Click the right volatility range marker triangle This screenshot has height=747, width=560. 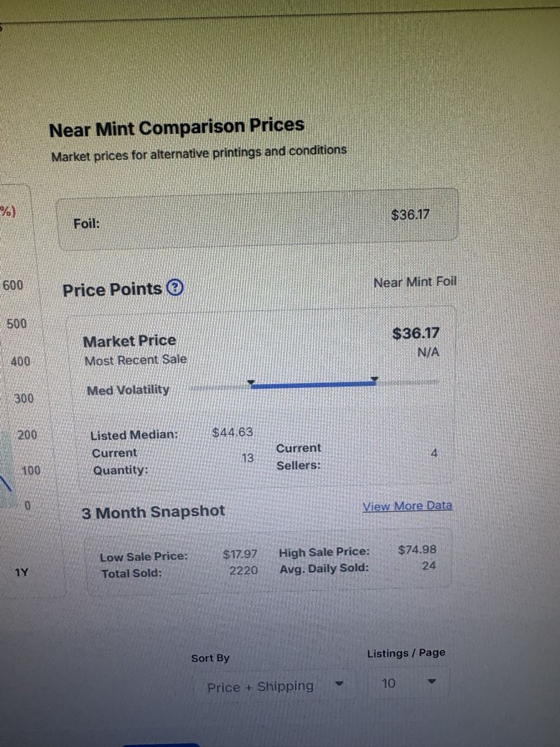(374, 379)
